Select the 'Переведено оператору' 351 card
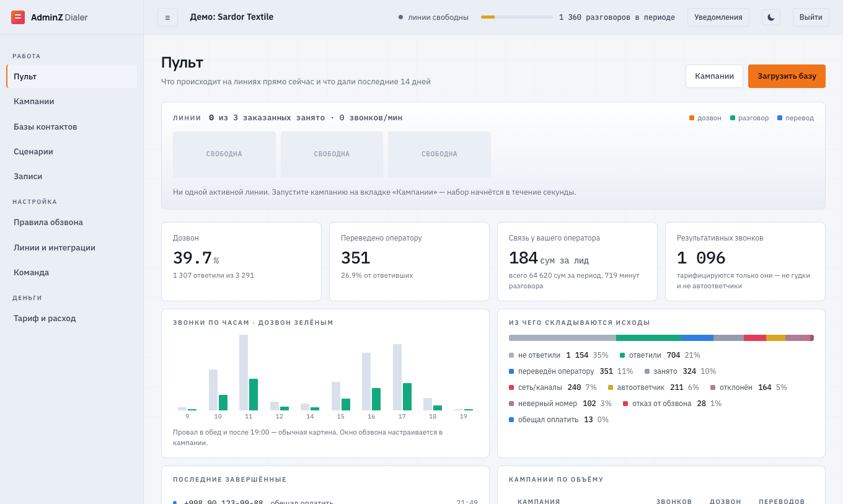843x504 pixels. coord(409,262)
